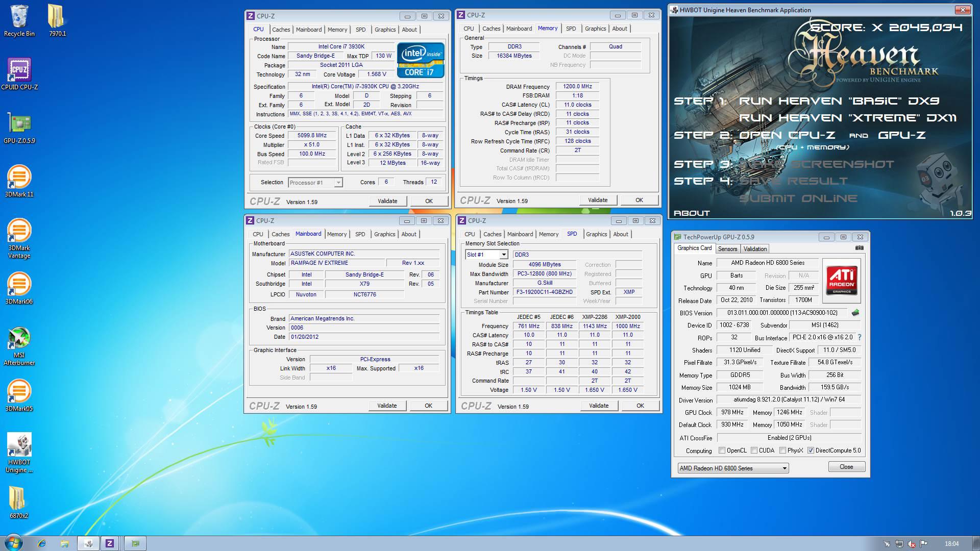Click the ATI Radeon logo in GPU-Z
Viewport: 980px width, 551px height.
point(842,280)
